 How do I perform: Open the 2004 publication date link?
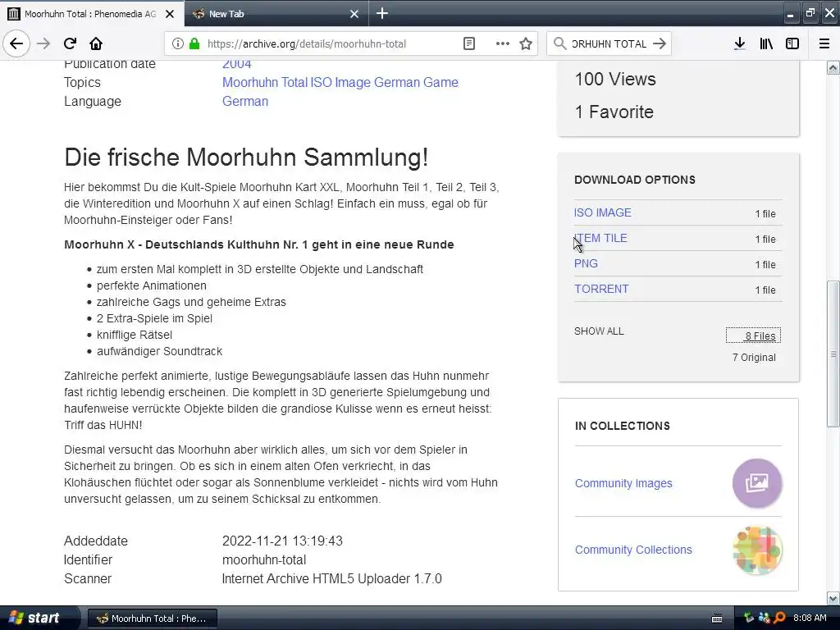click(237, 64)
